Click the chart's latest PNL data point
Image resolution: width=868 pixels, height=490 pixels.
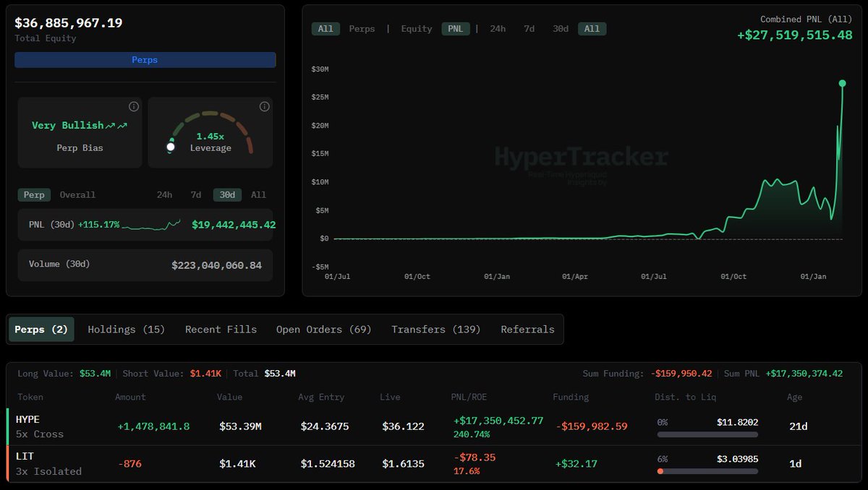tap(842, 84)
